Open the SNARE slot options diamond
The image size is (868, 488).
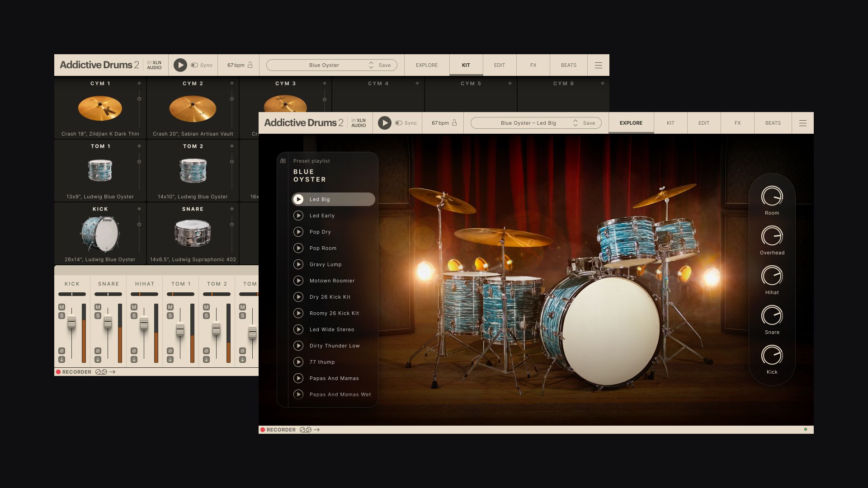click(x=232, y=209)
